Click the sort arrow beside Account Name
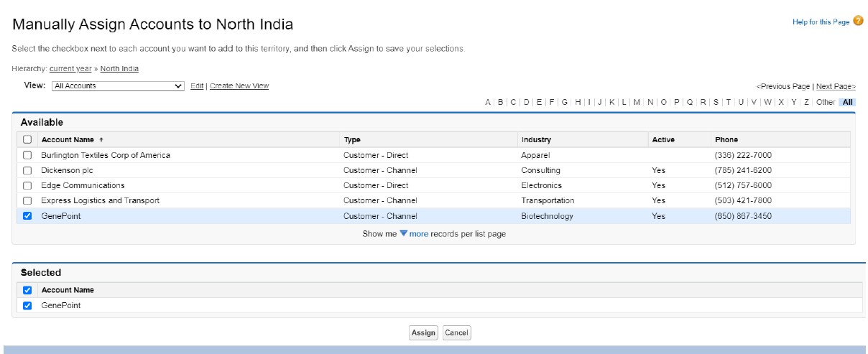 tap(101, 140)
